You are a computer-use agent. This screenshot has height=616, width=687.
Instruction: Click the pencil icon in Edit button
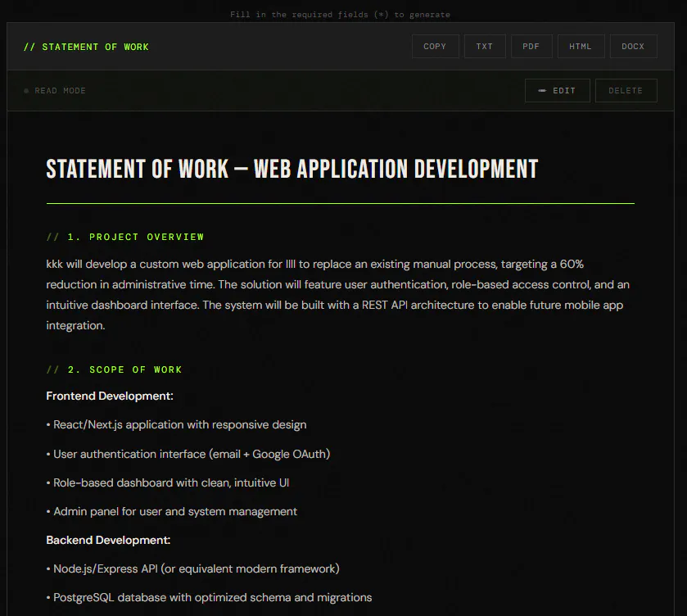542,91
